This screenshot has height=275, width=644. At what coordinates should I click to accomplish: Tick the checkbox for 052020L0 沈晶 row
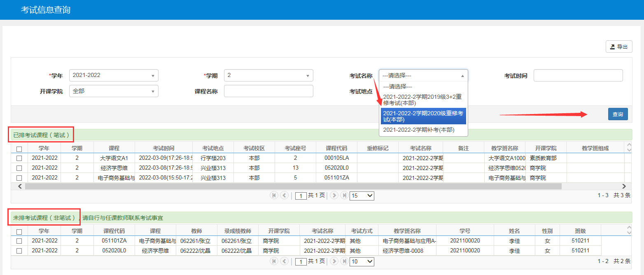coord(19,250)
